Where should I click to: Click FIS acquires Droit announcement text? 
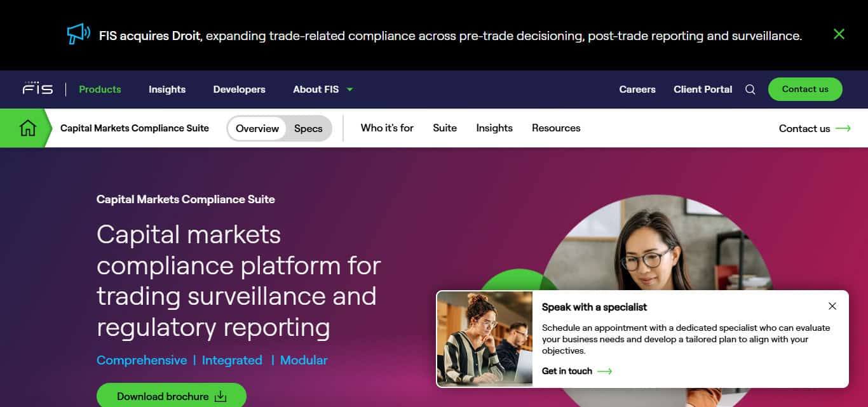pyautogui.click(x=451, y=36)
